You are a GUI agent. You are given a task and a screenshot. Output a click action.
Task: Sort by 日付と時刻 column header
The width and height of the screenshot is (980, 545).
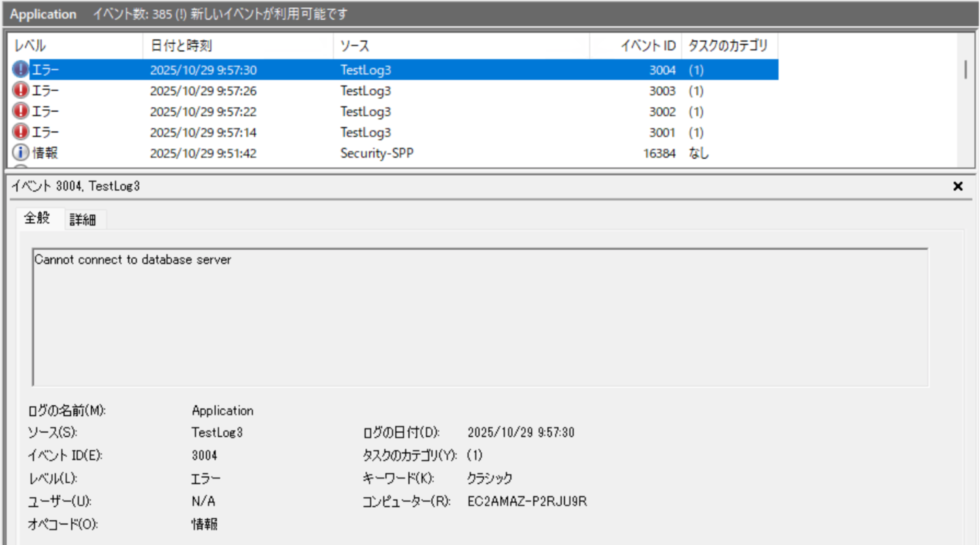point(237,46)
